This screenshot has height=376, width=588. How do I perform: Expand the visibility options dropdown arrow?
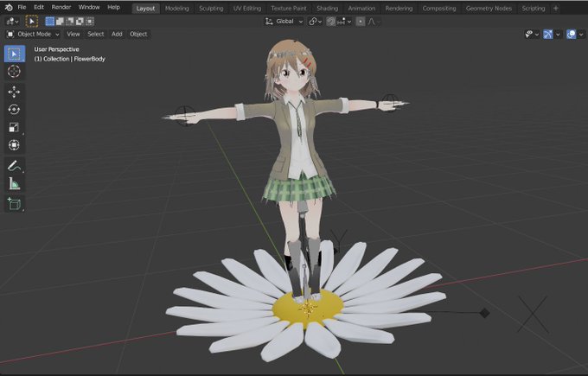tap(537, 35)
